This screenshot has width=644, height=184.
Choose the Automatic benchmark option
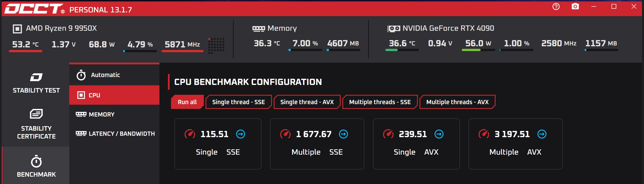(114, 75)
